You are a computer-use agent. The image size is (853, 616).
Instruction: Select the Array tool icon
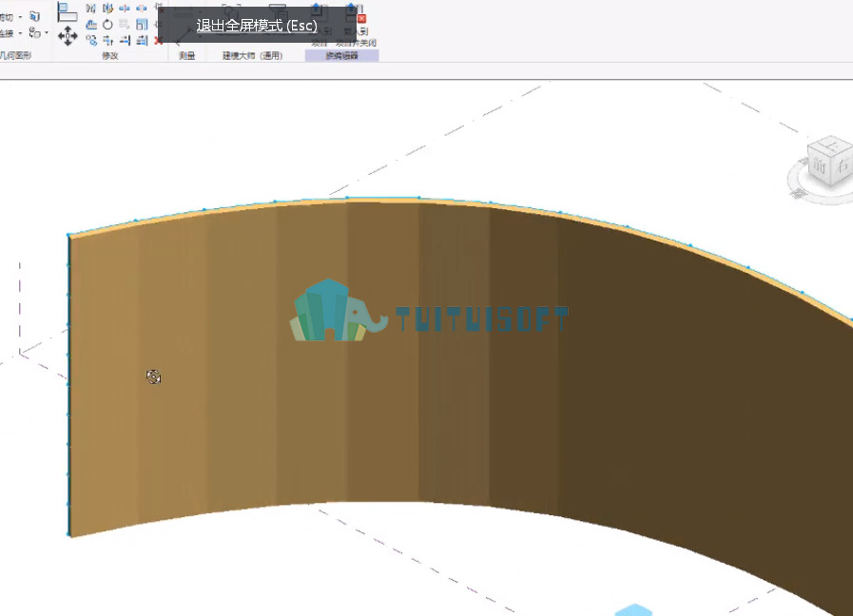[125, 25]
